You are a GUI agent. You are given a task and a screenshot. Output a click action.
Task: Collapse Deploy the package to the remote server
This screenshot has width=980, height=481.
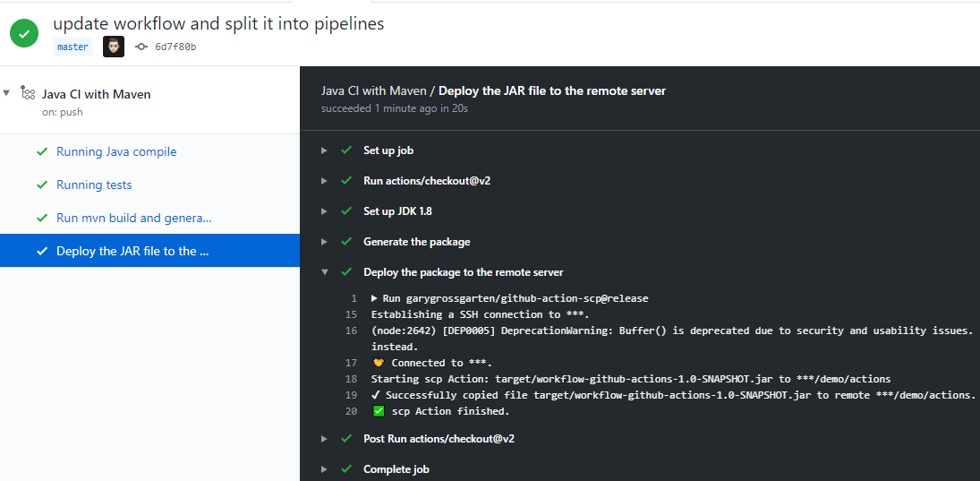click(x=324, y=272)
